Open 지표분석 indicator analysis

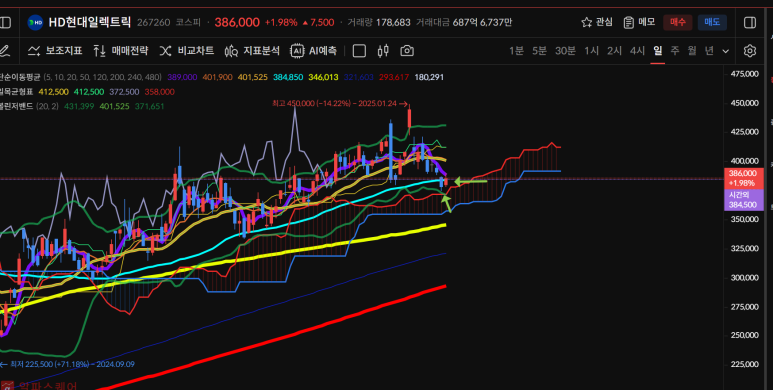(x=252, y=51)
